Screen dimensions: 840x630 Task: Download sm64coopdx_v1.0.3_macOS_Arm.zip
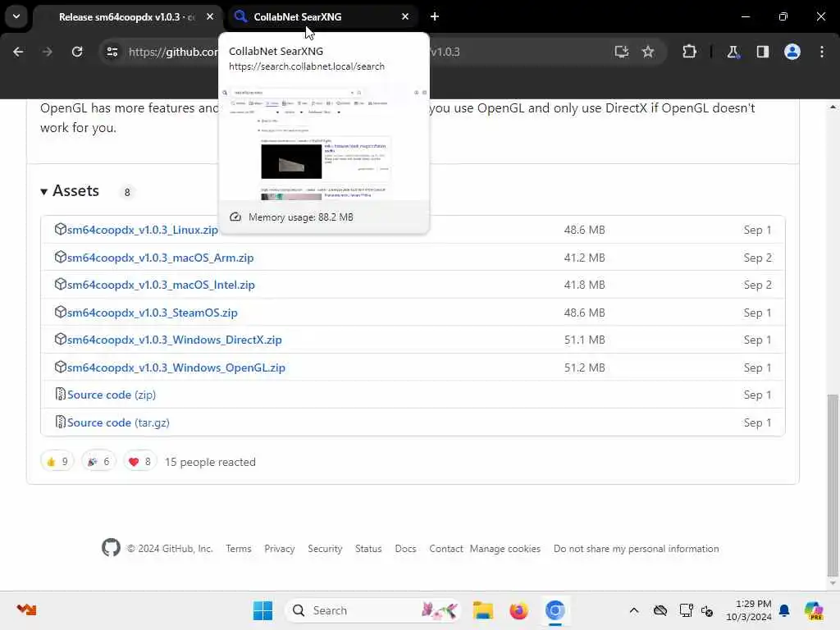(160, 258)
